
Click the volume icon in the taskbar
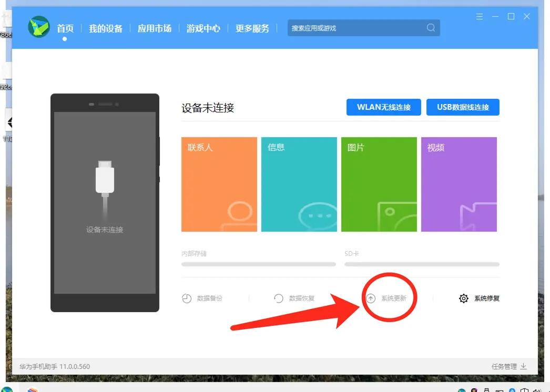click(537, 390)
